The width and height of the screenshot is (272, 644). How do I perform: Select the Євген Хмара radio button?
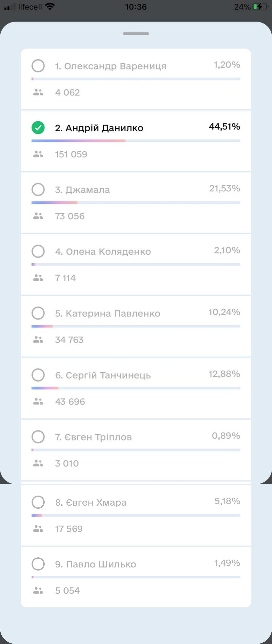click(x=38, y=502)
